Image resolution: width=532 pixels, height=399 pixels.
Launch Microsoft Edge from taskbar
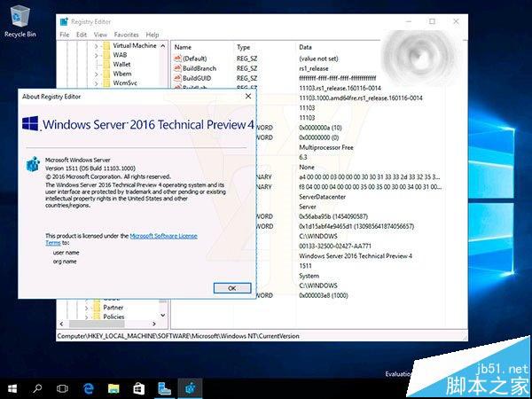[88, 389]
